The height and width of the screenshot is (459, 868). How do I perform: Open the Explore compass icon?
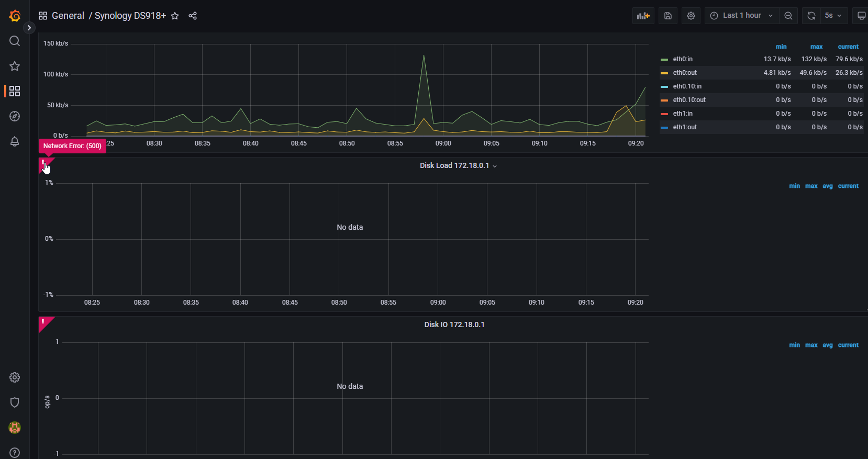click(15, 116)
